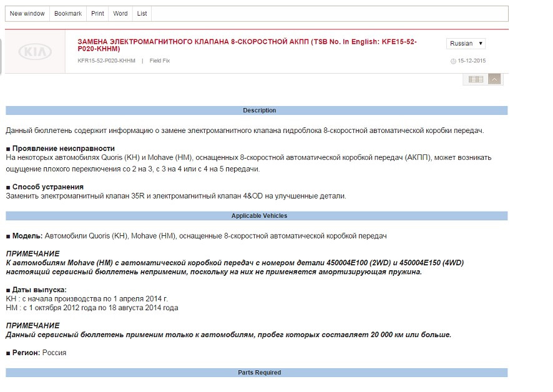Viewport: 553px width, 392px height.
Task: Click the Applicable Vehicles section header
Action: pos(257,215)
